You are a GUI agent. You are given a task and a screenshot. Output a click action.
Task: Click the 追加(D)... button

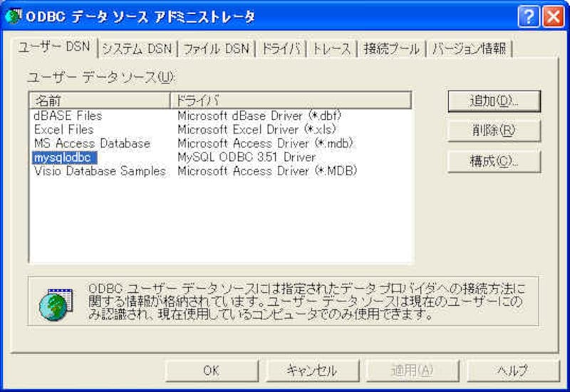coord(494,101)
